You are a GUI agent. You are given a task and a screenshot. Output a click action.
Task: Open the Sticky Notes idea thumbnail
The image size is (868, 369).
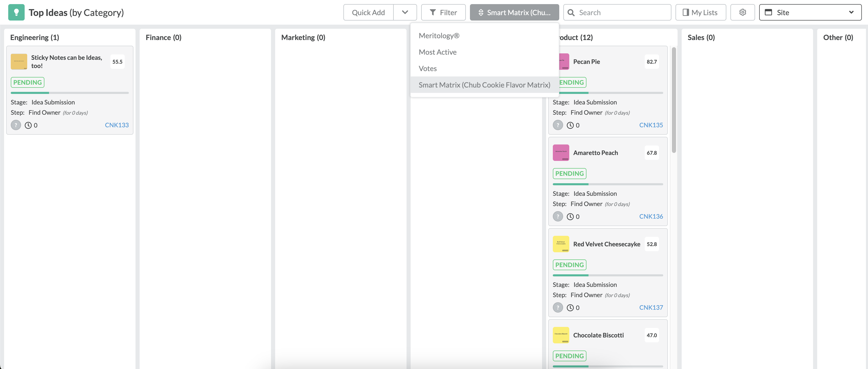point(19,62)
